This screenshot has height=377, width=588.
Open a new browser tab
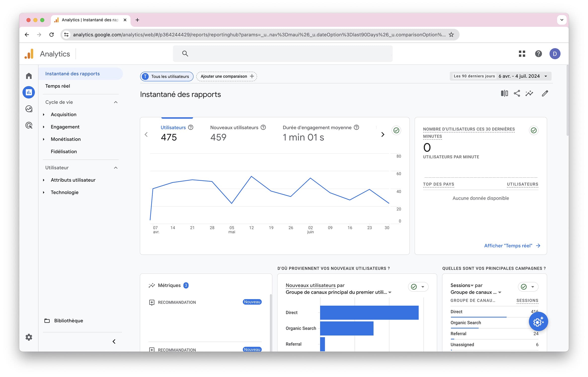137,20
